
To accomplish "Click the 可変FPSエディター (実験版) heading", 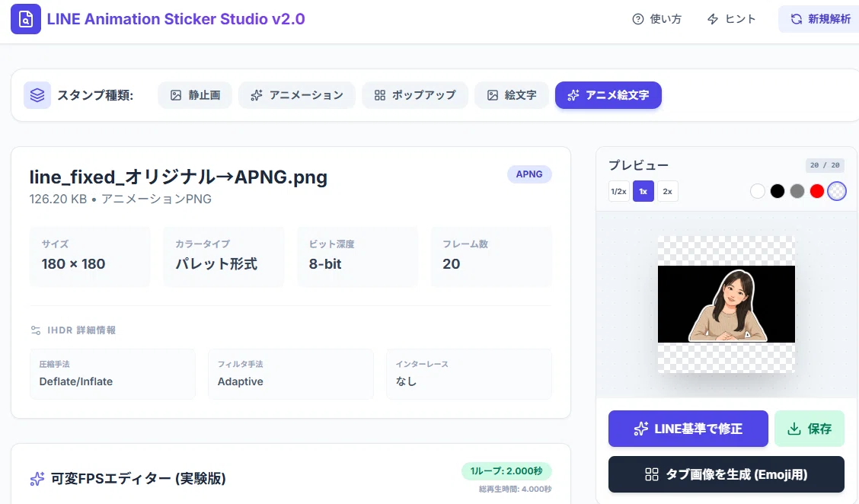I will click(139, 479).
